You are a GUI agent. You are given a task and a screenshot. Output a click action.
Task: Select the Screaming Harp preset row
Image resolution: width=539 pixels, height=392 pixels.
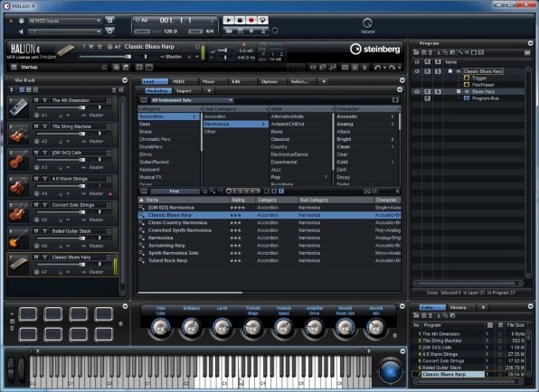pyautogui.click(x=269, y=246)
